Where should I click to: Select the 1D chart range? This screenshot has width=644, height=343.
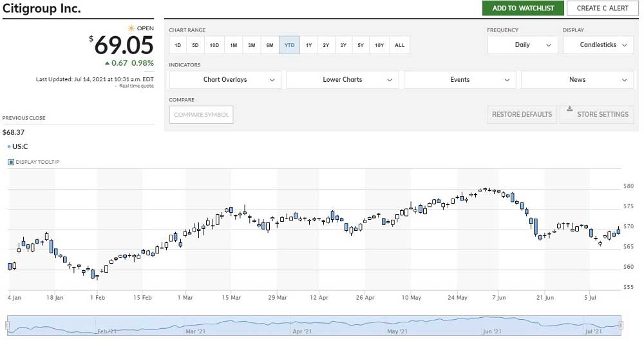click(178, 45)
